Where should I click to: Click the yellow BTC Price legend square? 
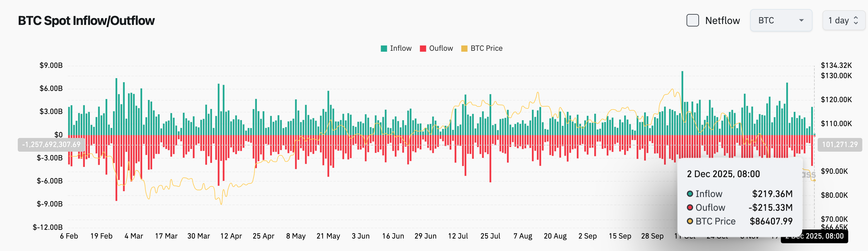[x=464, y=48]
